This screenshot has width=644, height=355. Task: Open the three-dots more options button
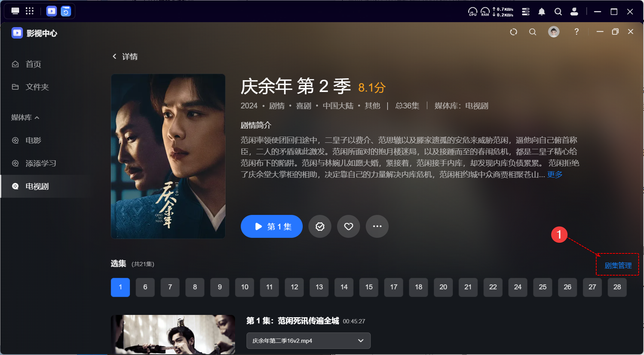[377, 226]
